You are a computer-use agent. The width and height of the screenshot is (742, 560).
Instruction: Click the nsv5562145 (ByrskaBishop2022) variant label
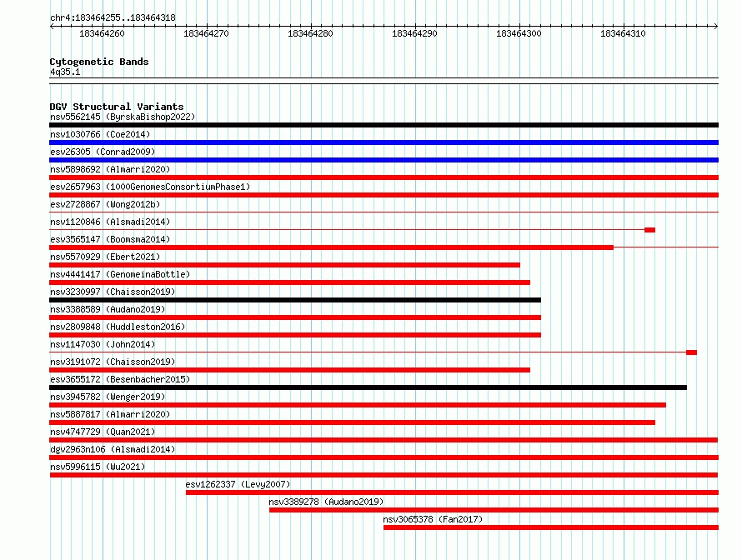123,117
